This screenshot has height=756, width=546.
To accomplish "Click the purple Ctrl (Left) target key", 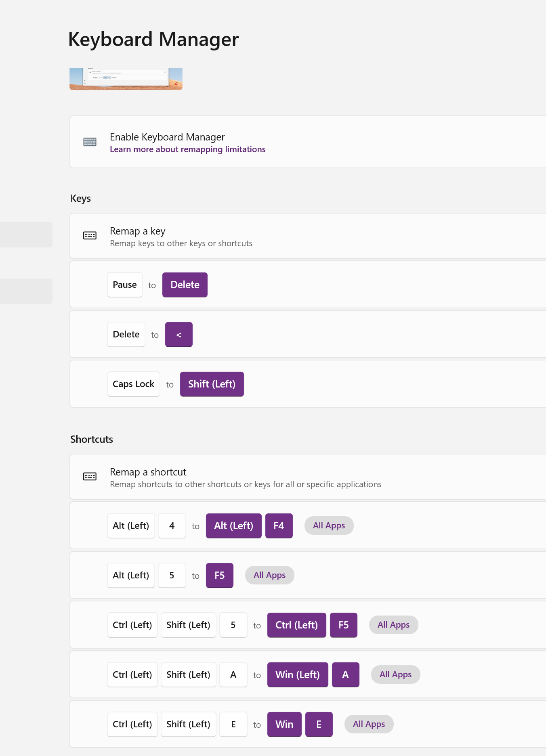I will (x=296, y=625).
